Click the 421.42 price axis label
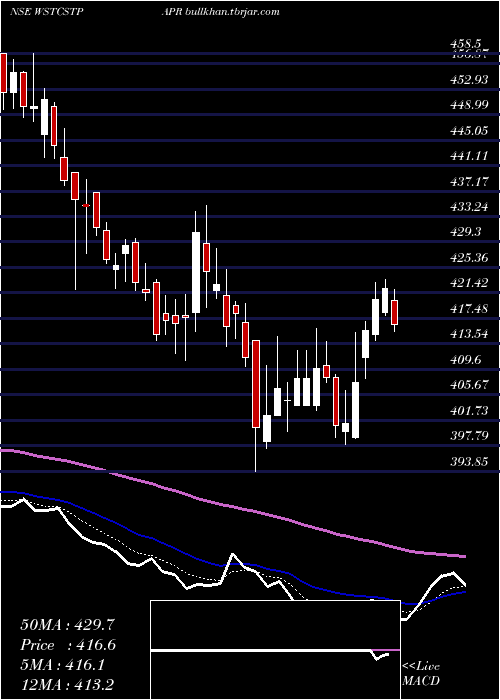The width and height of the screenshot is (500, 700). (x=470, y=284)
